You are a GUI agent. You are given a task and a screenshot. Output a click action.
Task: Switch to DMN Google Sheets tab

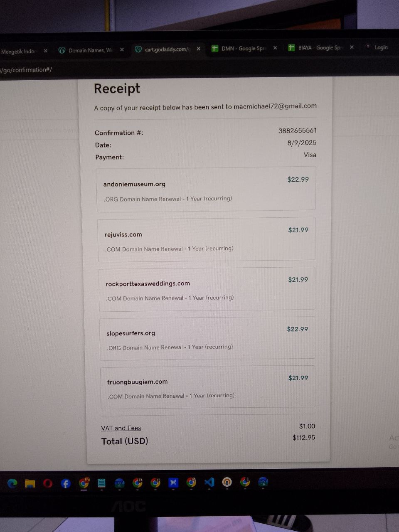coord(243,49)
